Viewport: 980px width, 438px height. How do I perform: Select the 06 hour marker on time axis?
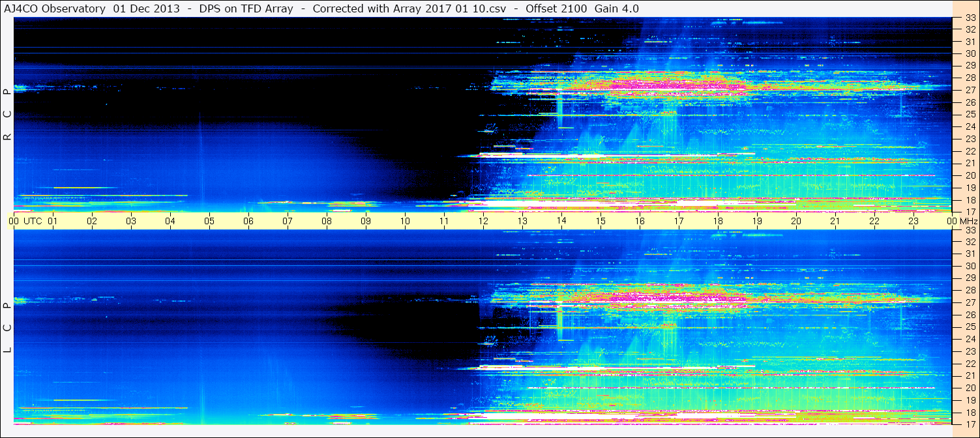[248, 221]
